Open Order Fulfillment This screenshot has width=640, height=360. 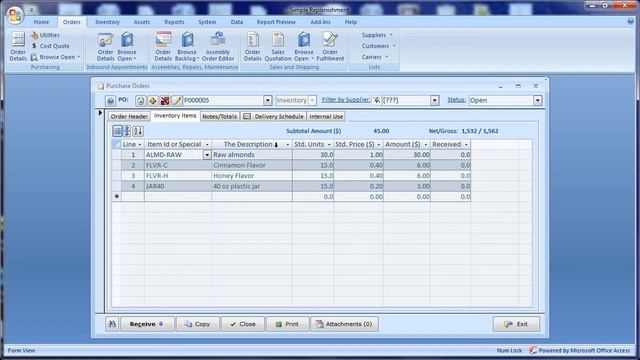click(330, 47)
